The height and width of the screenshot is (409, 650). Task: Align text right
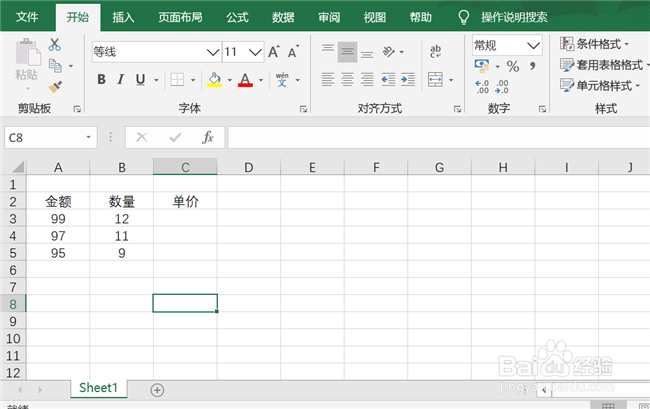coord(367,79)
